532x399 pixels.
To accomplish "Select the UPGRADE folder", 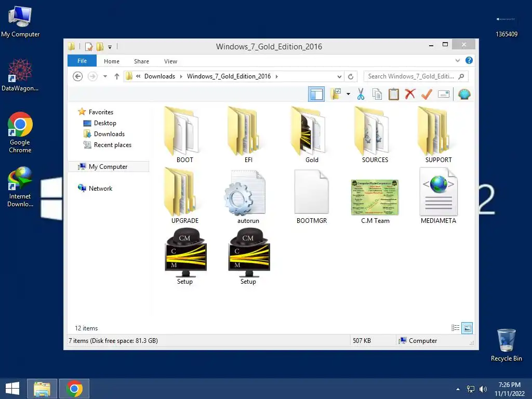I will (x=184, y=196).
